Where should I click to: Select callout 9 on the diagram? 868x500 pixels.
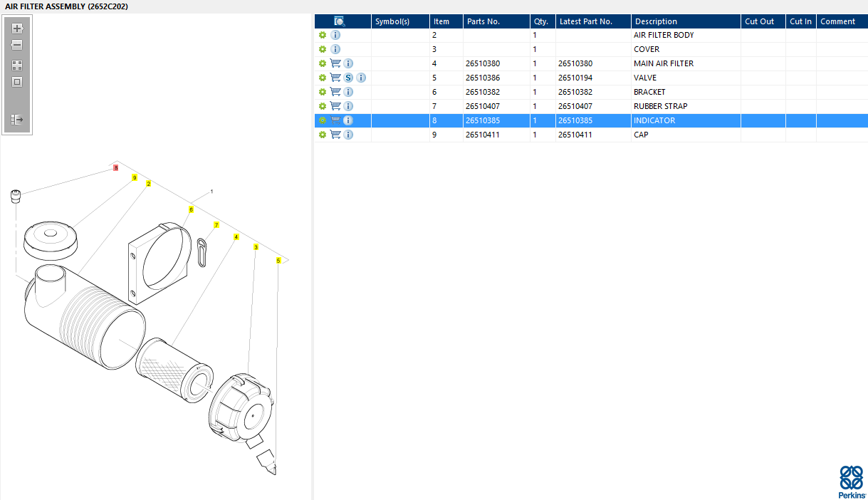click(x=135, y=177)
